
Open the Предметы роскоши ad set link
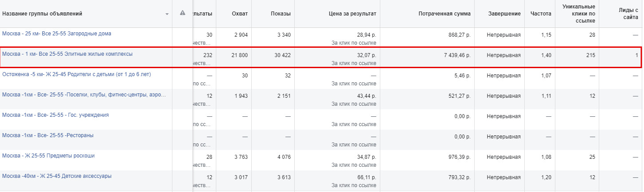tap(48, 156)
